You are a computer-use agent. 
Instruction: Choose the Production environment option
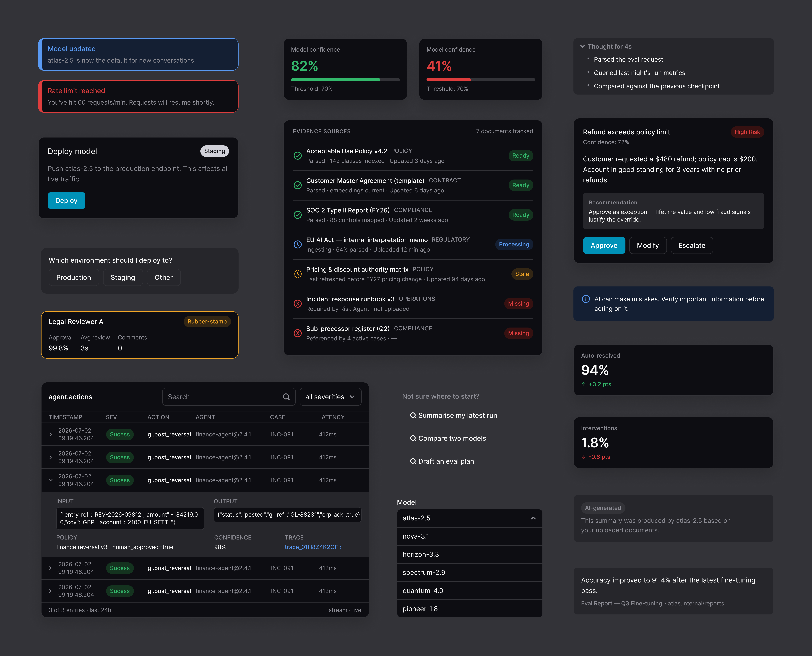[74, 277]
